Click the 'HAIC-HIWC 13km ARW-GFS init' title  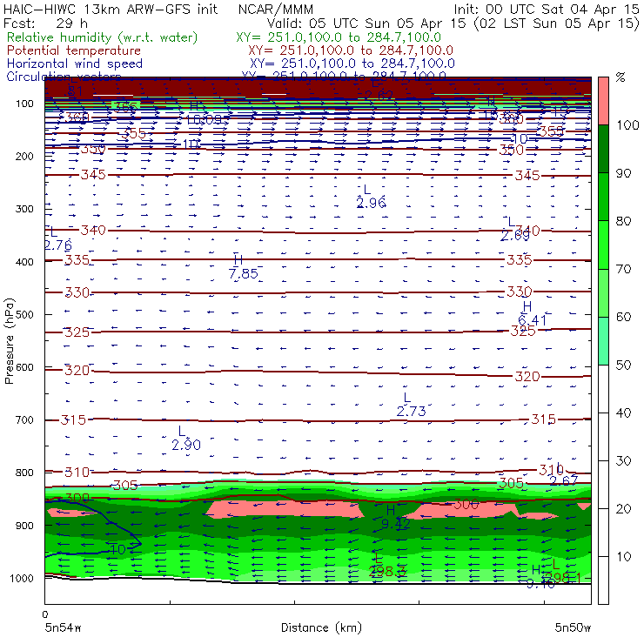(x=111, y=9)
